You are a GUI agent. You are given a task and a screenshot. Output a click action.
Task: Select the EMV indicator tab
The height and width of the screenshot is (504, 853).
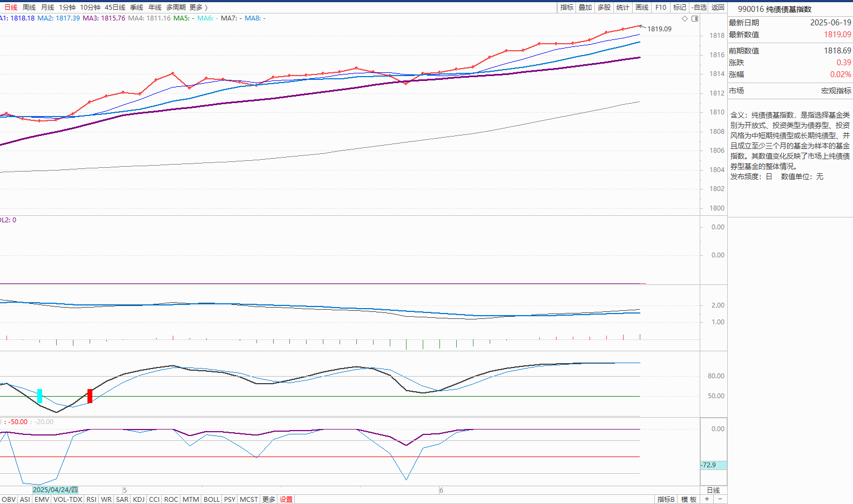pos(42,500)
